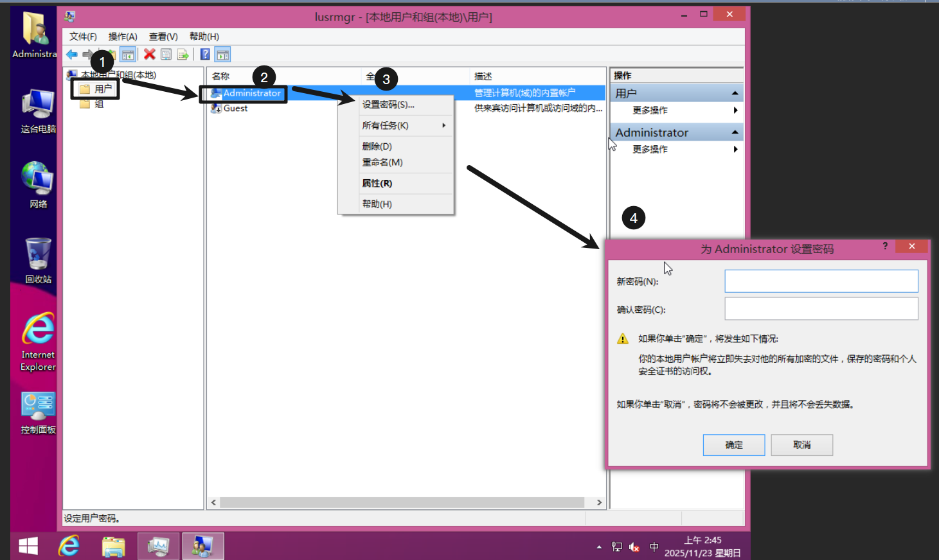Click the Export List toolbar icon
The width and height of the screenshot is (939, 560).
pos(183,55)
